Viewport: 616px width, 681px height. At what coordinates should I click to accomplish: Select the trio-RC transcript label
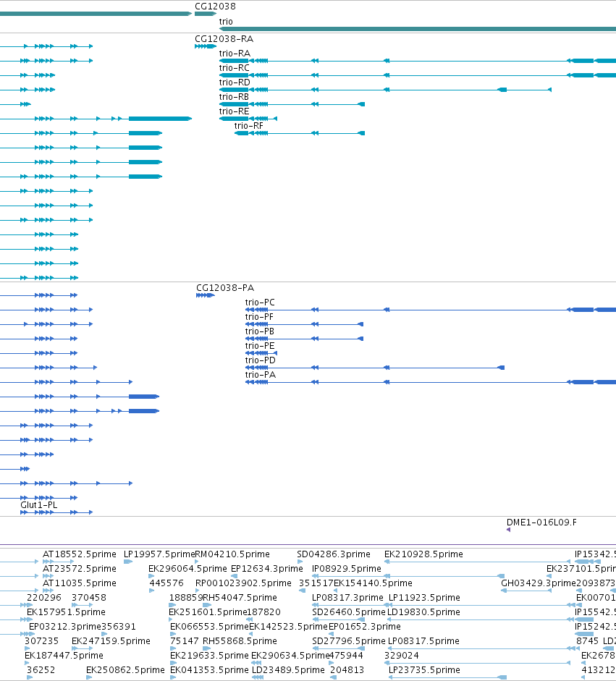[x=234, y=68]
